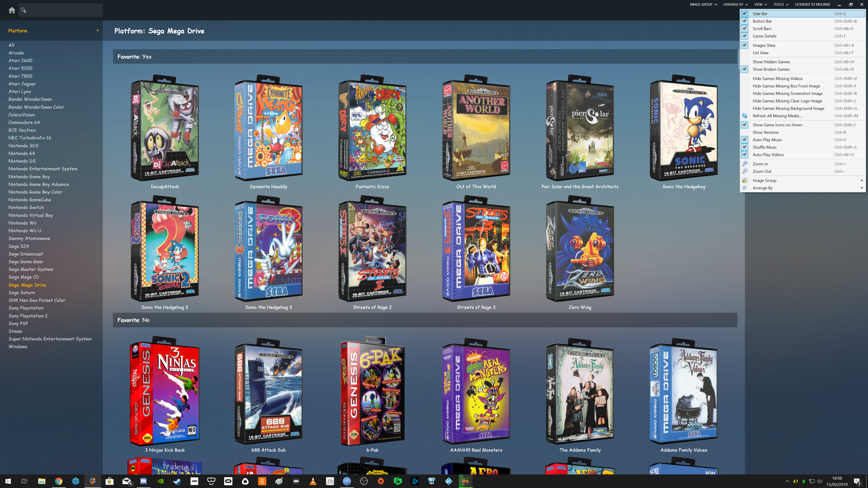Open RetroArch invader icon in taskbar

(296, 481)
